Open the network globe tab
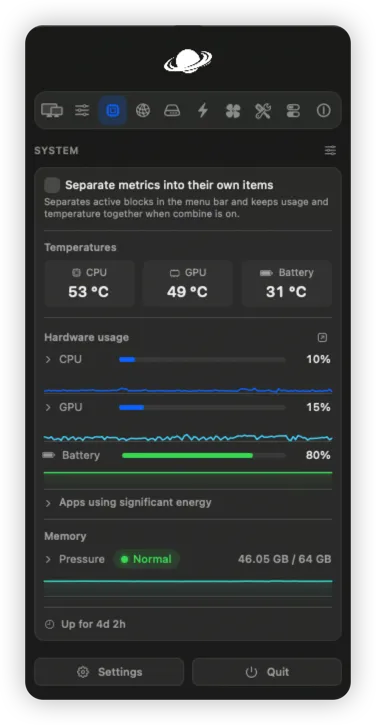This screenshot has width=376, height=725. pyautogui.click(x=143, y=111)
